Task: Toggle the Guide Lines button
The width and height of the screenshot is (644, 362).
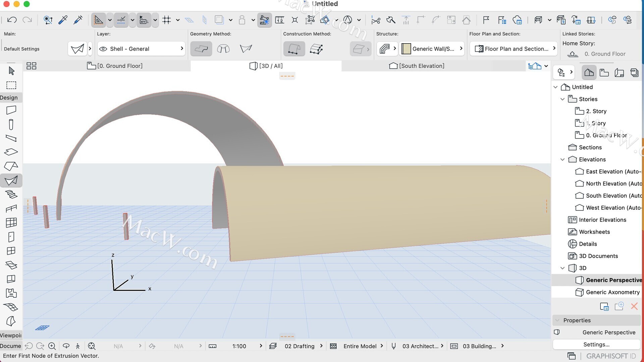Action: [99, 20]
